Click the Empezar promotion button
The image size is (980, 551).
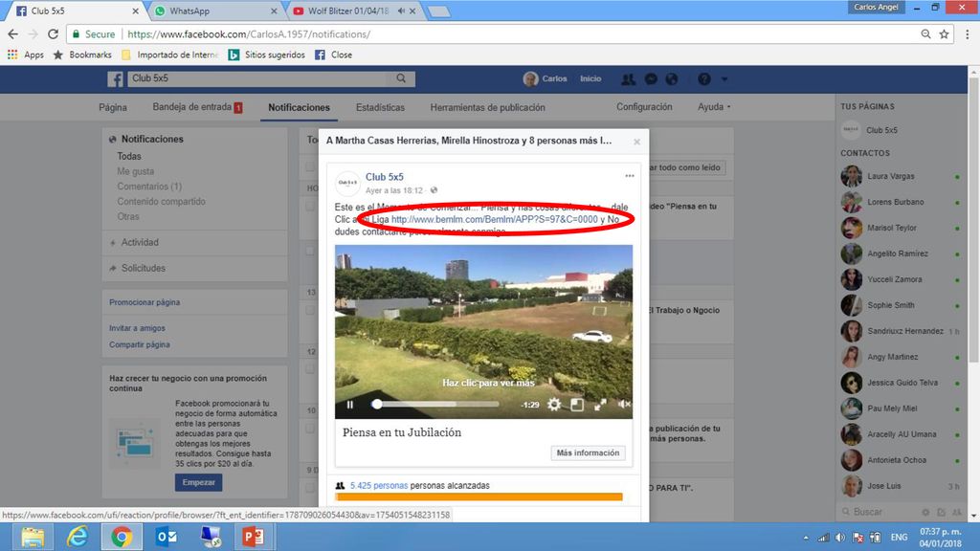coord(199,482)
